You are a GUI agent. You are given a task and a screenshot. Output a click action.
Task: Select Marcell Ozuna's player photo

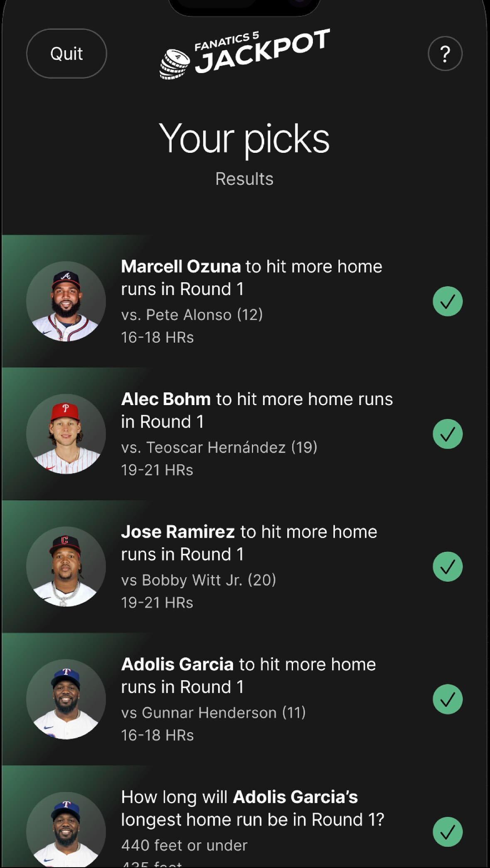coord(66,301)
